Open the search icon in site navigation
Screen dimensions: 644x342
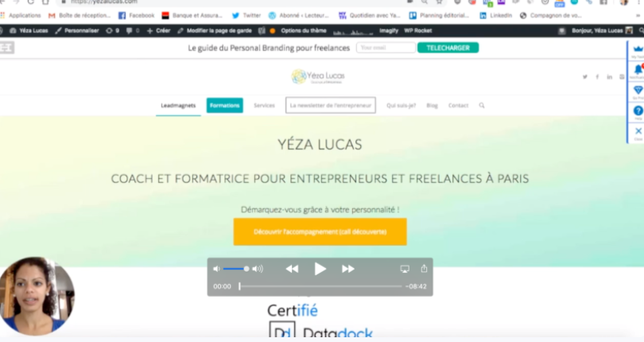point(482,106)
